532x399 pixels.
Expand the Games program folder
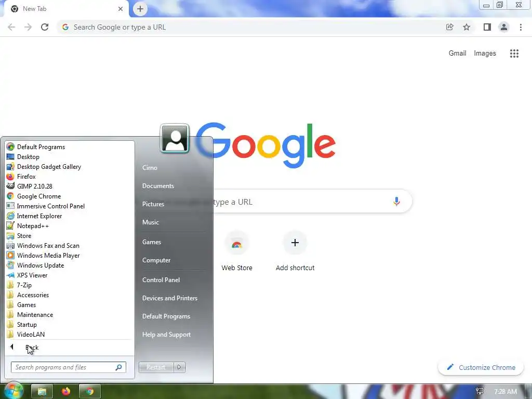pyautogui.click(x=21, y=304)
